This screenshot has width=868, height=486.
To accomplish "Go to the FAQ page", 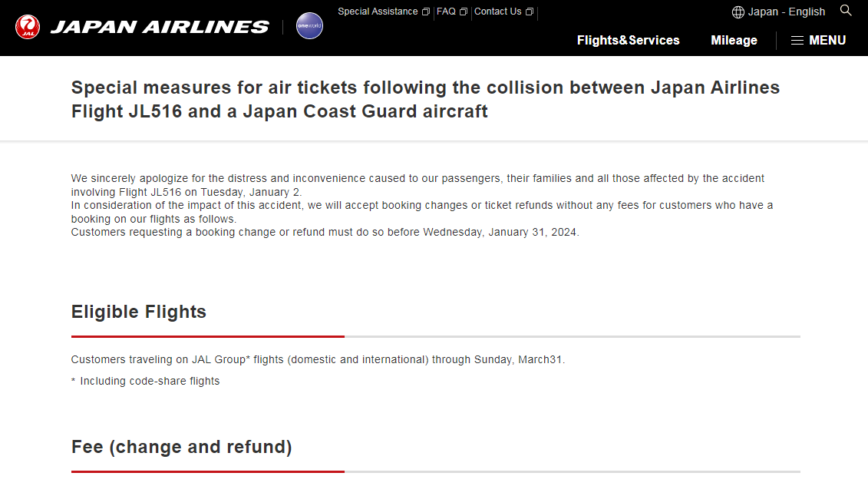I will pos(446,12).
